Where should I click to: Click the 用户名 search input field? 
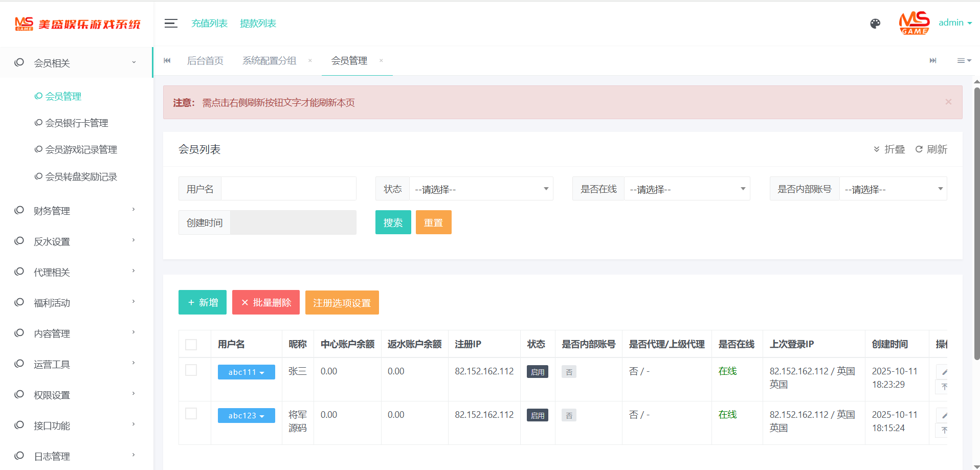(x=288, y=189)
